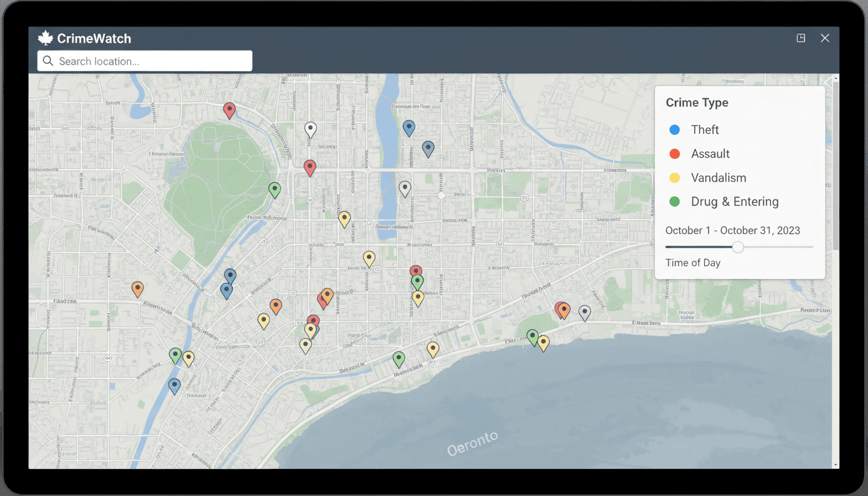The width and height of the screenshot is (868, 496).
Task: Collapse the legend panel with the side chevron
Action: 829,83
